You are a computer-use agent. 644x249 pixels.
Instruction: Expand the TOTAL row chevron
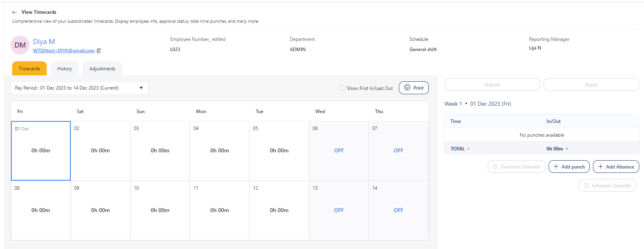point(468,149)
